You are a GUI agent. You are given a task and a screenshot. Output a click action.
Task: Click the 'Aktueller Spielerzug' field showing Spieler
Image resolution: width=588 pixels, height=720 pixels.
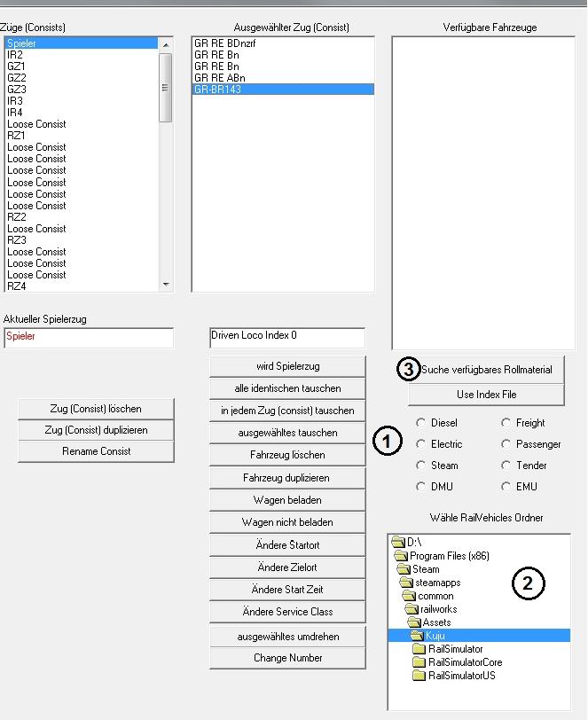point(89,338)
